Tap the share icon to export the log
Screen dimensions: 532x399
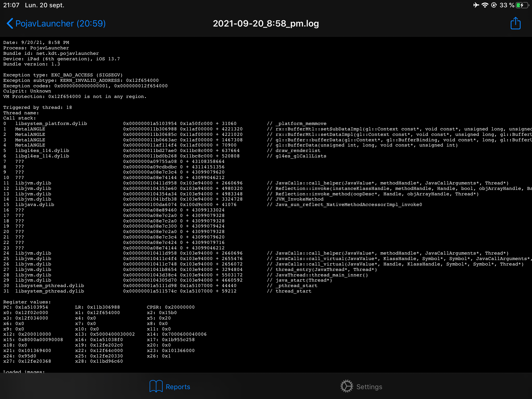pyautogui.click(x=516, y=23)
